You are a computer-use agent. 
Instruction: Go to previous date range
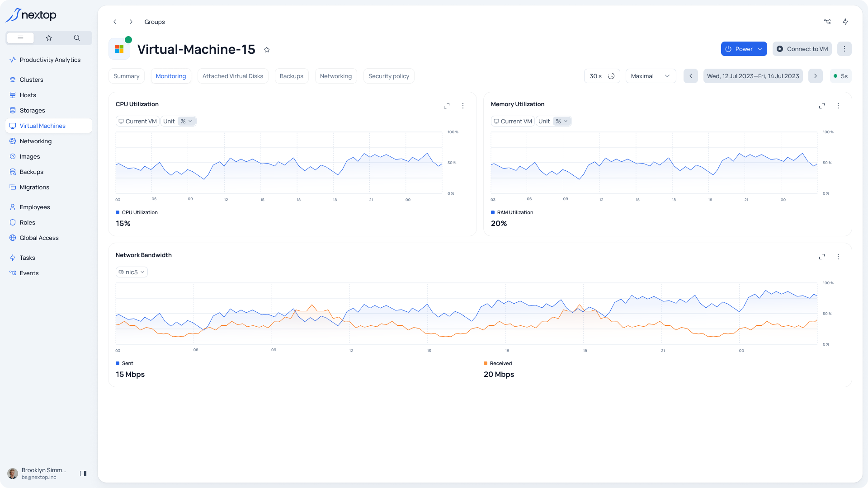coord(691,76)
